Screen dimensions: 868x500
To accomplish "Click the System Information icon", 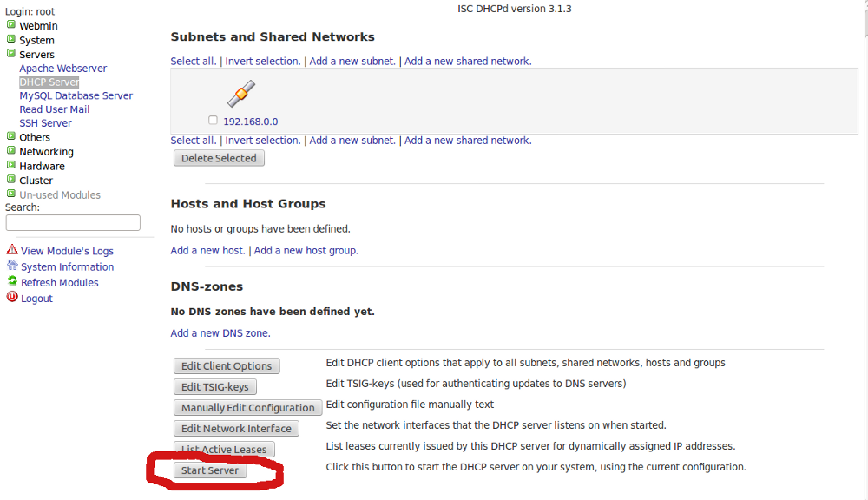I will [x=12, y=266].
